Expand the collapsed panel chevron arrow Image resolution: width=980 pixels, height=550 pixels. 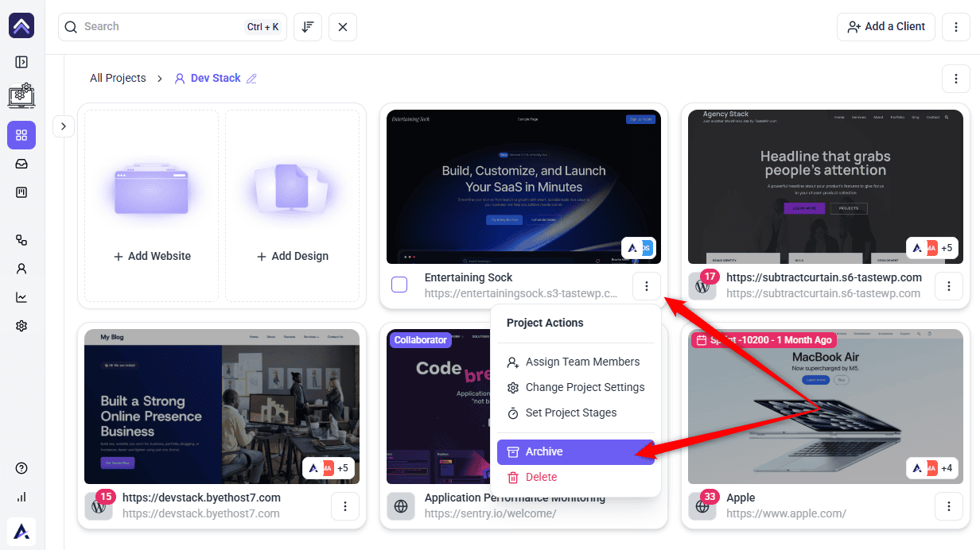[64, 126]
